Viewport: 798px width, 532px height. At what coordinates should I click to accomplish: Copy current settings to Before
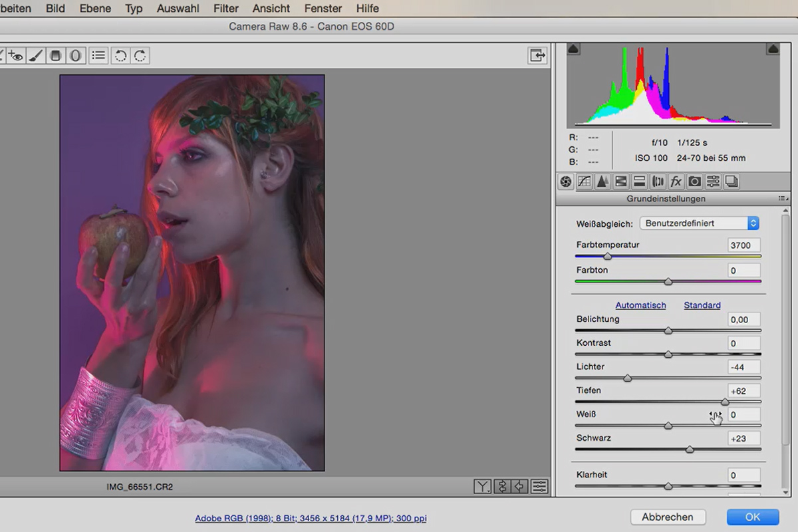520,487
